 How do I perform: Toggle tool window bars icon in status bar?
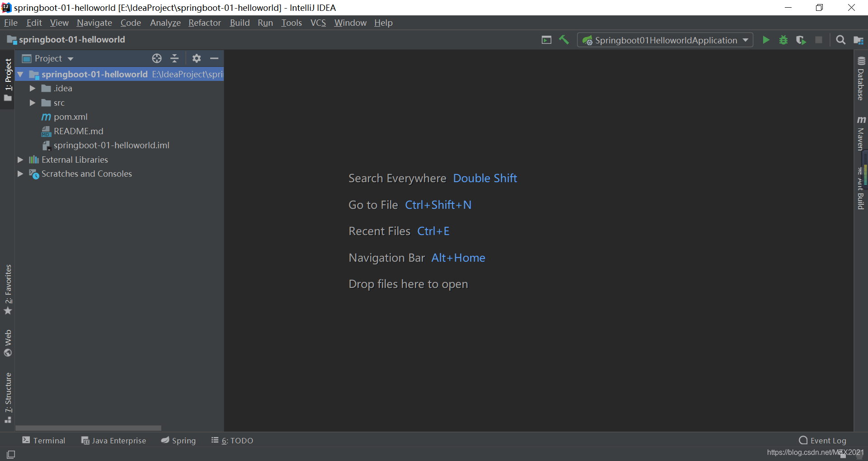coord(11,454)
